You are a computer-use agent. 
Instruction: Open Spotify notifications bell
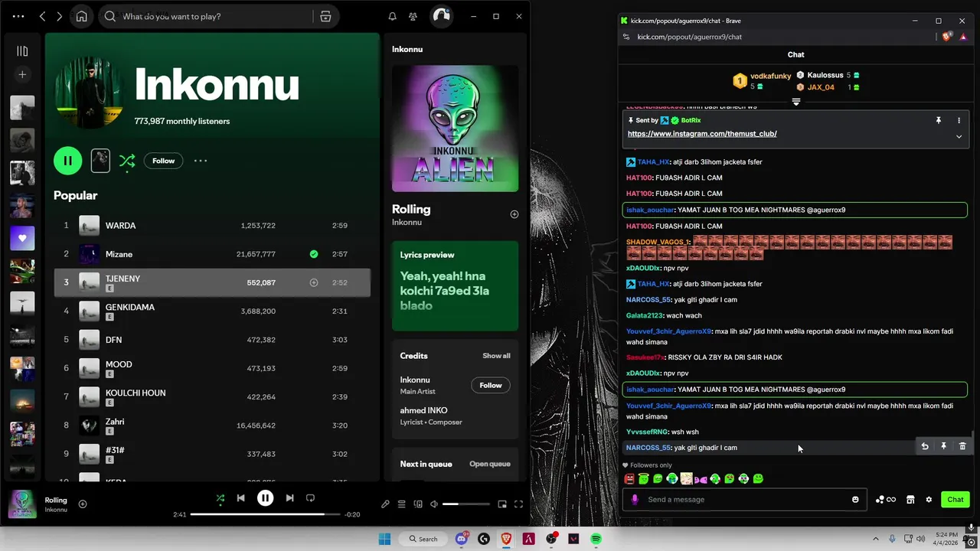[x=392, y=16]
